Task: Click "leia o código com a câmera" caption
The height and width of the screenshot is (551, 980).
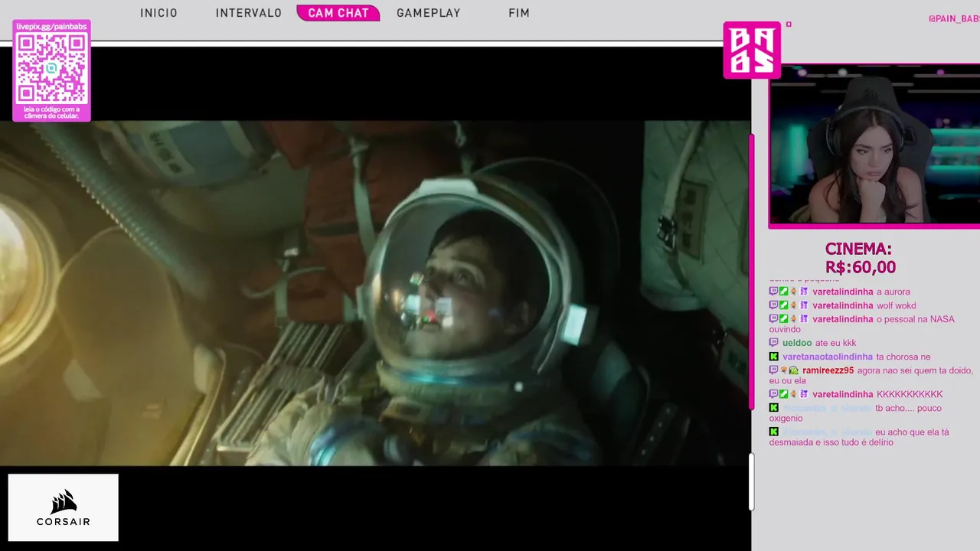Action: pyautogui.click(x=51, y=112)
